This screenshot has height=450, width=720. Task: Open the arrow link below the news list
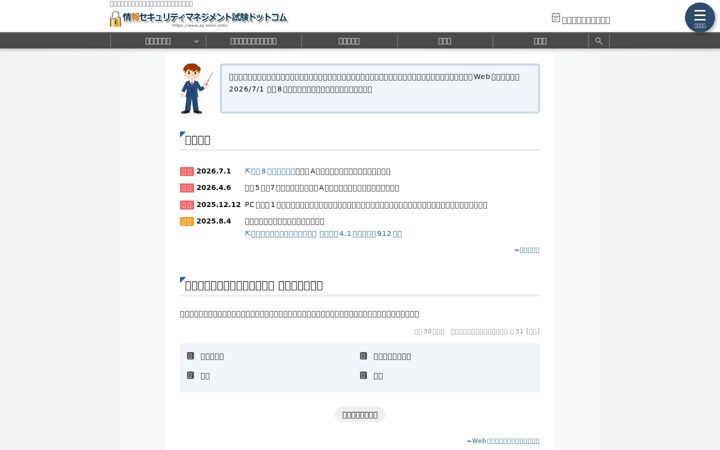[x=527, y=250]
